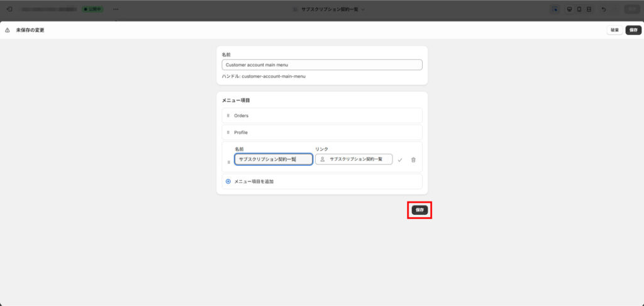Click the drag handle beside Orders
Viewport: 644px width, 306px height.
228,116
